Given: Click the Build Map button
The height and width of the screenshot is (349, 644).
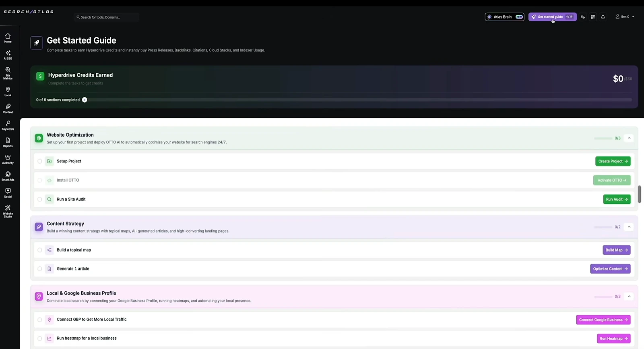Looking at the screenshot, I should pos(616,250).
